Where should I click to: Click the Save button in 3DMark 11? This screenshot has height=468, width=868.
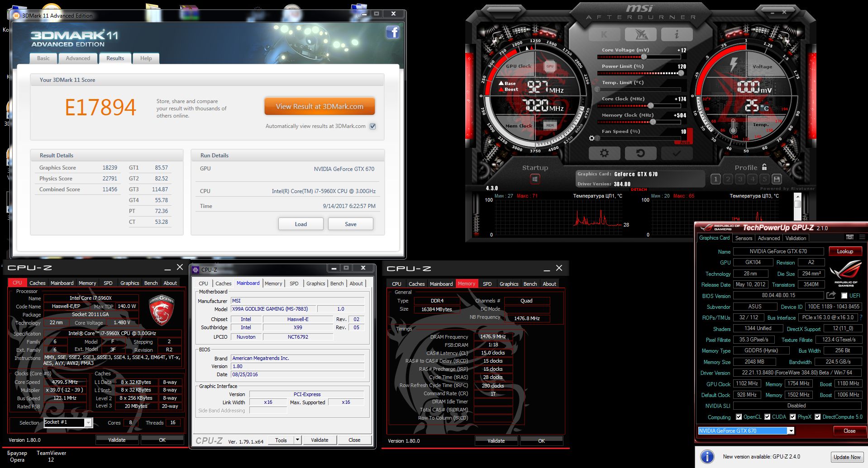pyautogui.click(x=351, y=224)
